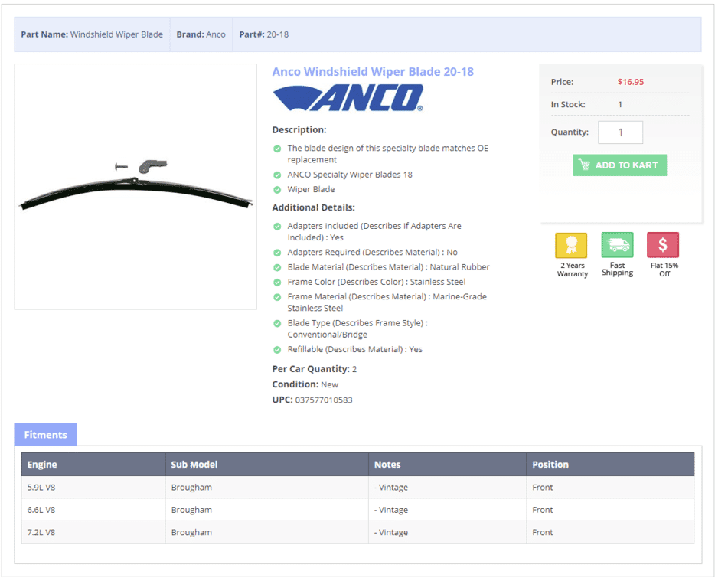
Task: Click the cart icon in Add to Kart
Action: (585, 165)
